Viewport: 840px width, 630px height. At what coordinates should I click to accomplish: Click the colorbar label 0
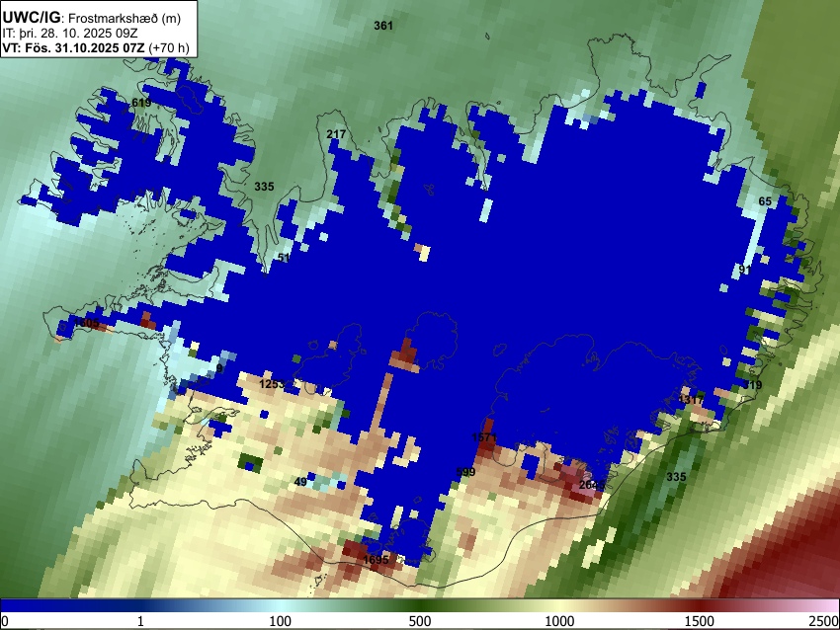pyautogui.click(x=5, y=621)
